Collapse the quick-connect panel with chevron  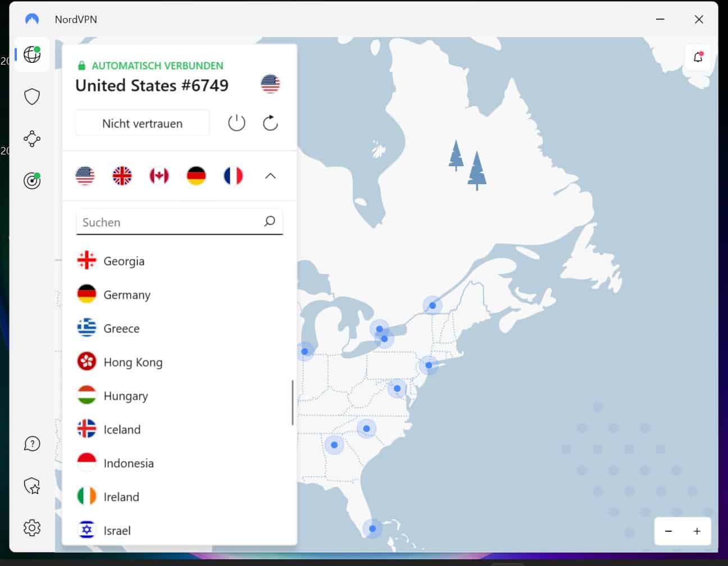point(270,176)
